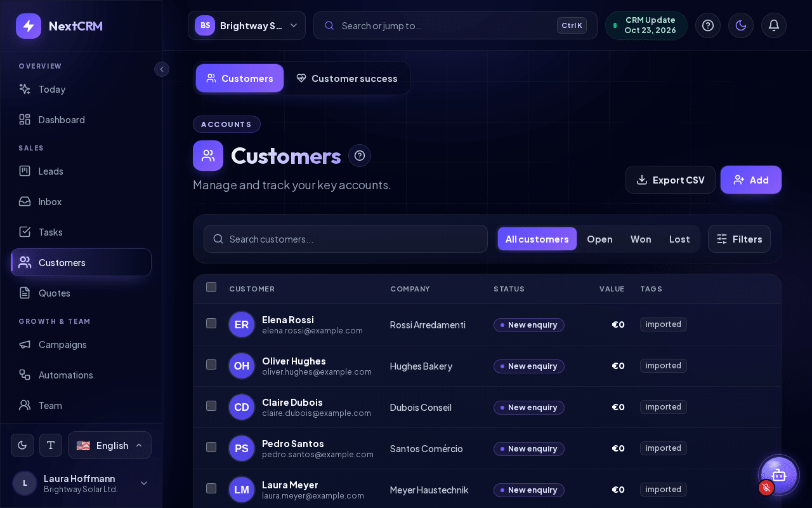The image size is (812, 508).
Task: Select all customers header checkbox
Action: point(211,287)
